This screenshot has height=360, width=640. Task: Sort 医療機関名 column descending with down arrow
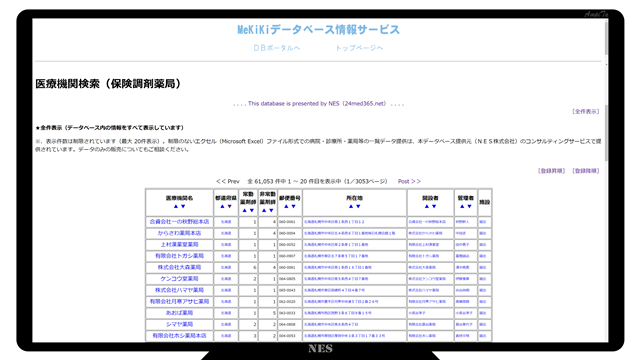(x=183, y=207)
